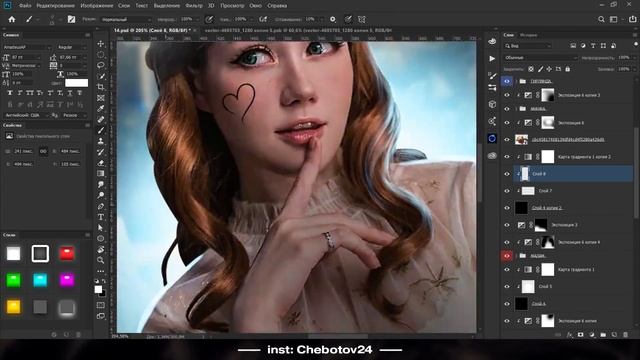Hide the Экспозиция 3 layer
The width and height of the screenshot is (640, 360).
507,225
